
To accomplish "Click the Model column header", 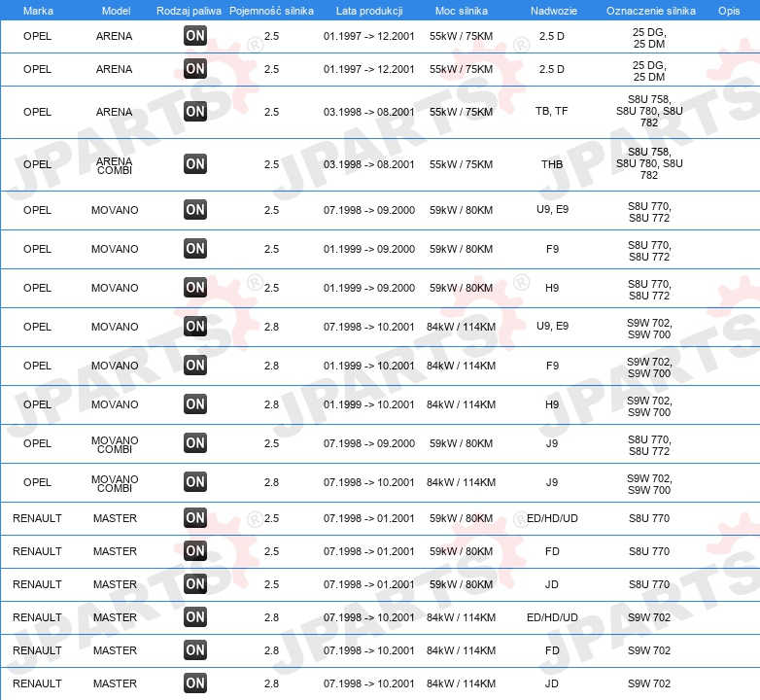I will point(116,11).
